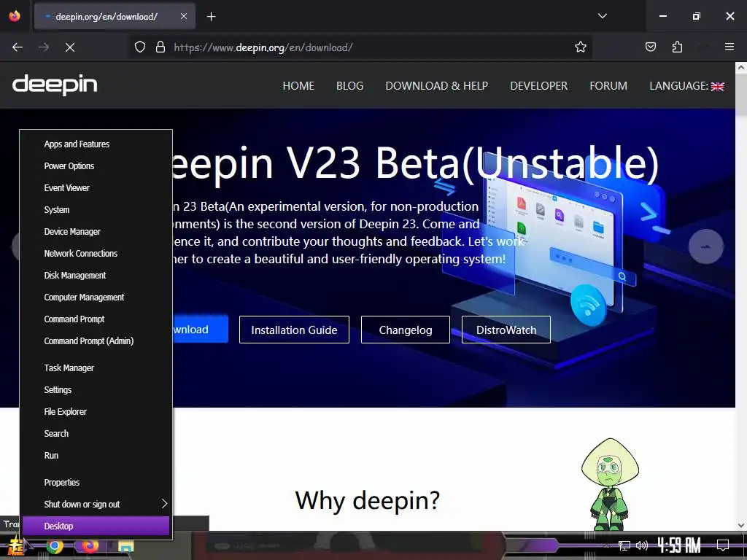Open the Windows Start button on taskbar
The image size is (747, 560).
[x=16, y=546]
